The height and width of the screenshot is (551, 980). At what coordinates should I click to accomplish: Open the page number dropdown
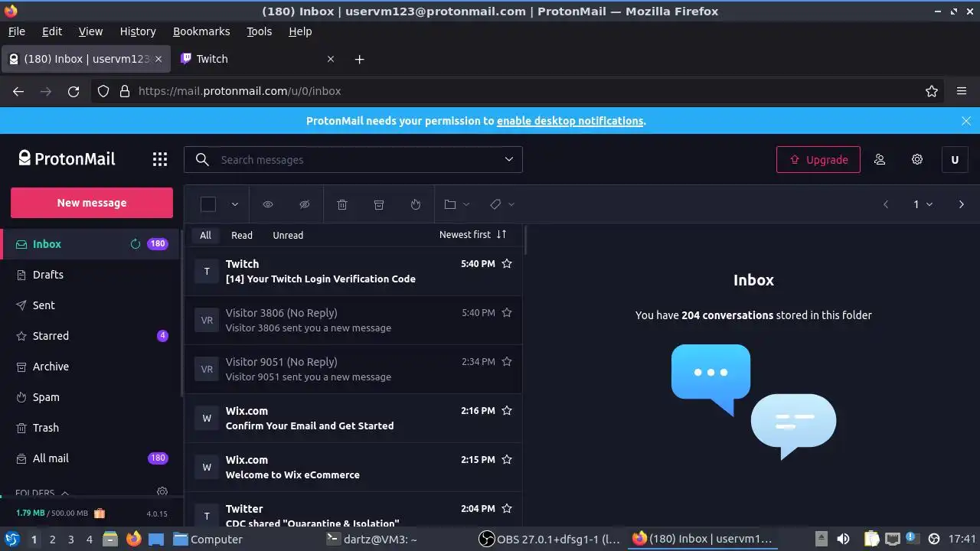click(923, 204)
